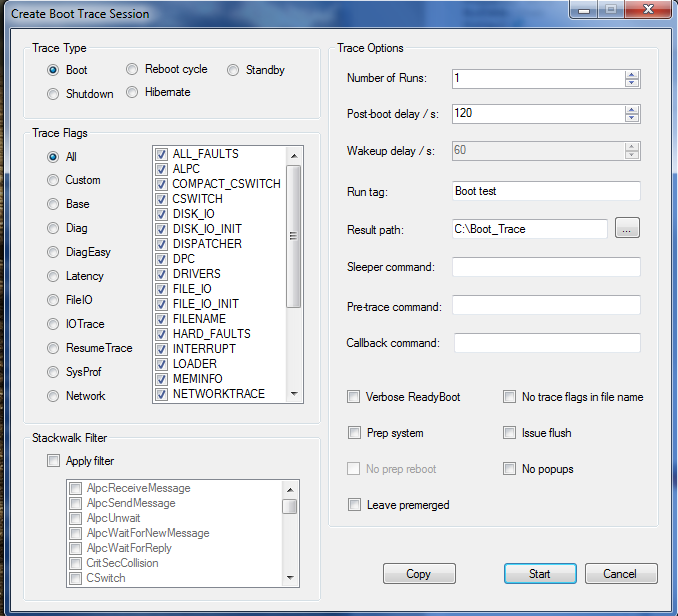Click the Result path browse (...) button
Viewport: 678px width, 616px height.
(627, 229)
